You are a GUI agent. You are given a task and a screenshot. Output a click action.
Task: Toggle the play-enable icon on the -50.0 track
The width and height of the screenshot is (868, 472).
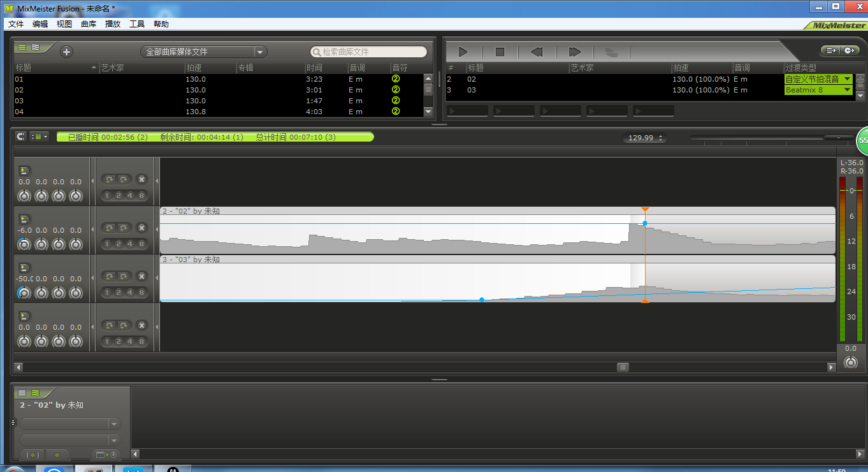pos(24,267)
